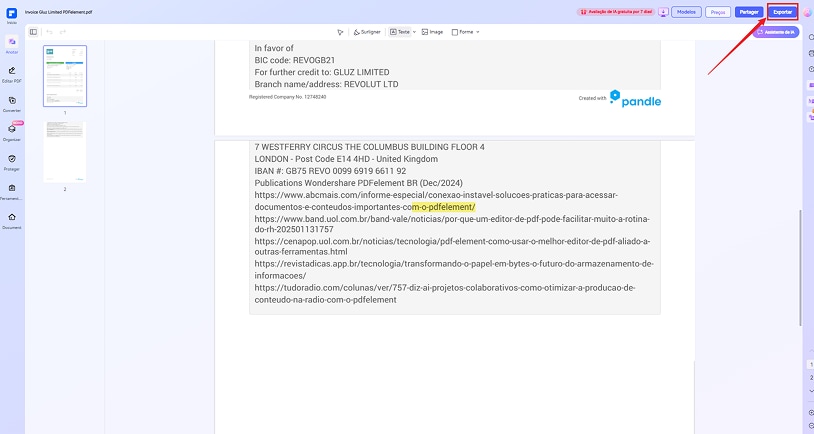Image resolution: width=814 pixels, height=434 pixels.
Task: Click the pandle logo
Action: click(635, 99)
